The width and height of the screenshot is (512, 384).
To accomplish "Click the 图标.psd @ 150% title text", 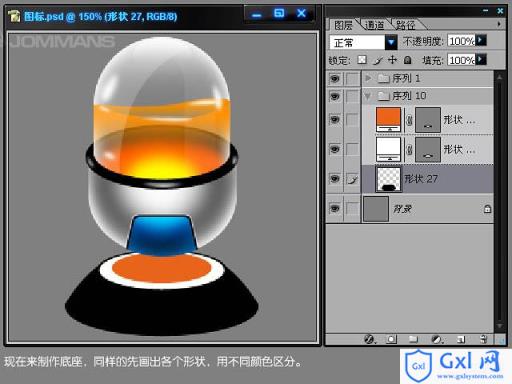I will pyautogui.click(x=101, y=16).
